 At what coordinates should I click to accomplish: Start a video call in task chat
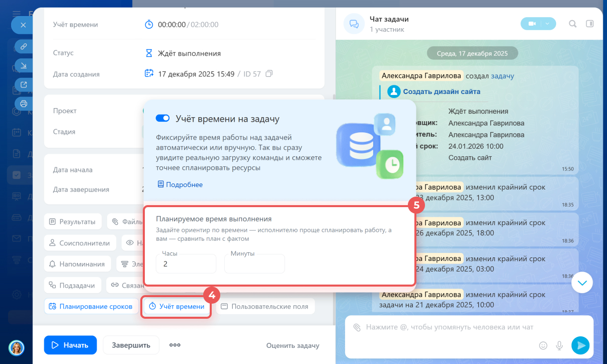tap(531, 24)
